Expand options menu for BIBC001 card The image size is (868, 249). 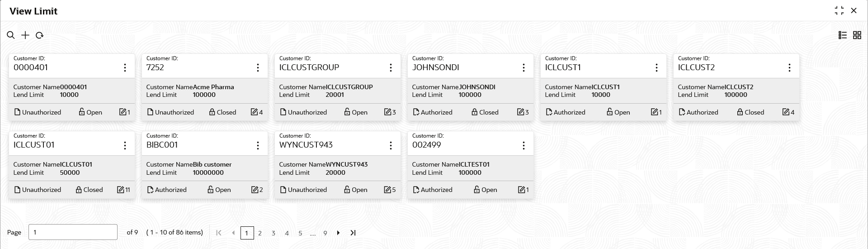258,145
